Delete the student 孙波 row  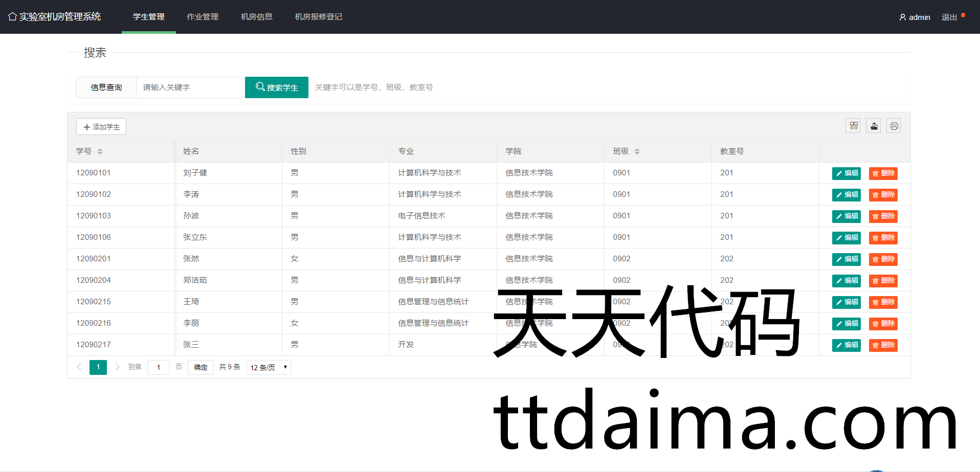(883, 216)
